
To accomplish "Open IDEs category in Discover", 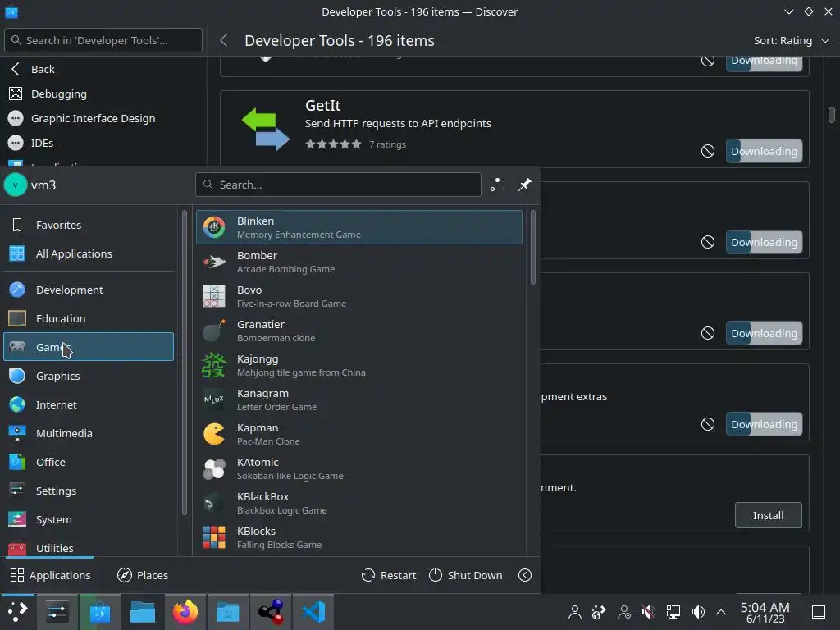I will [103, 143].
